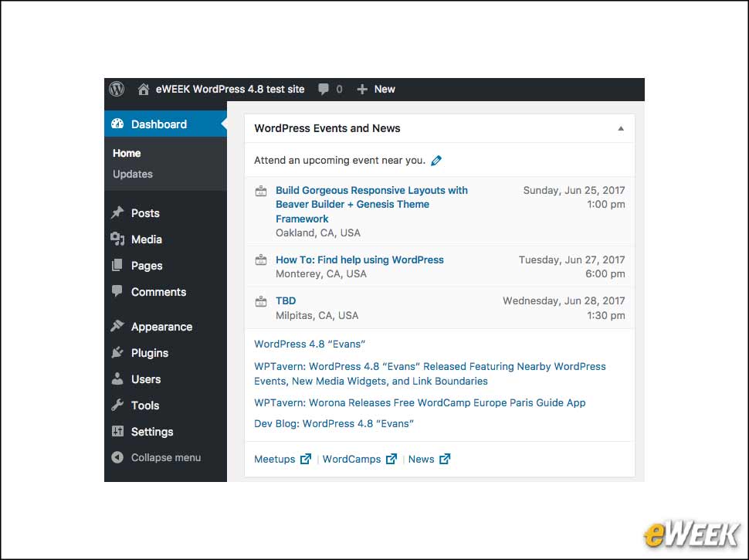The height and width of the screenshot is (560, 749).
Task: Click external link icon next to Meetups
Action: (306, 459)
